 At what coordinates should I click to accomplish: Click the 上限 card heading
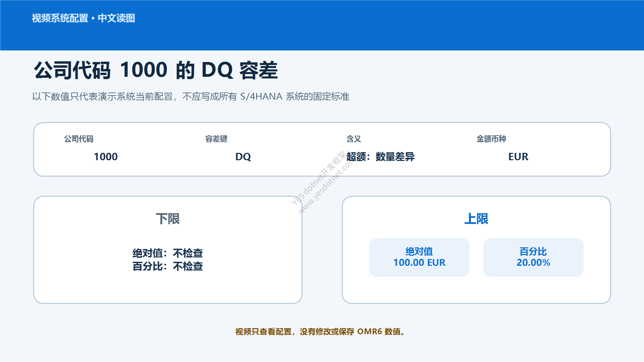(x=476, y=219)
